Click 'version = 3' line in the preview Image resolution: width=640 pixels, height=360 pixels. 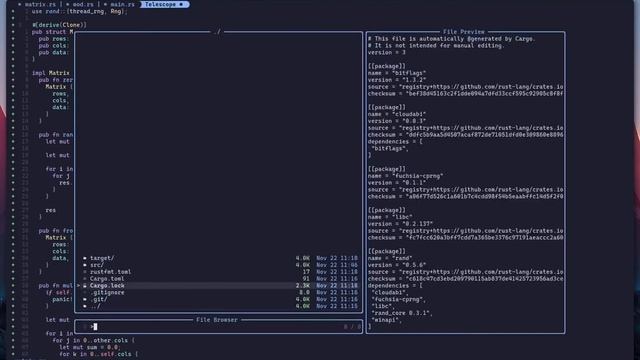click(x=387, y=53)
